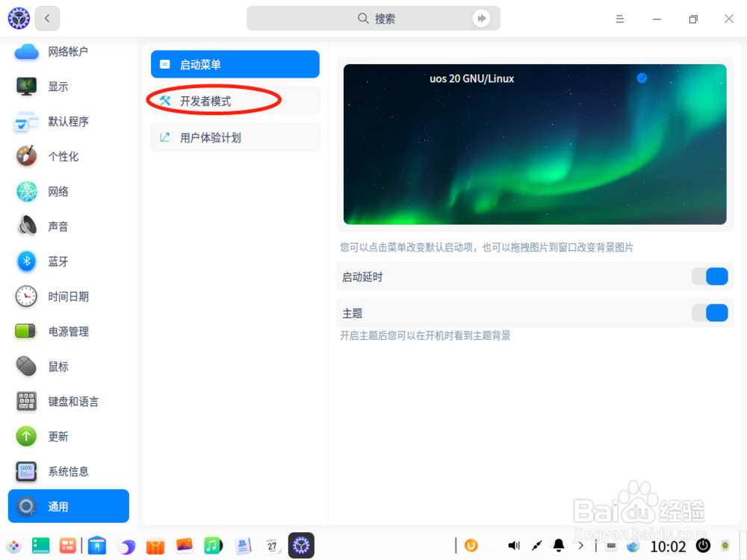This screenshot has width=747, height=560.
Task: Click the back navigation arrow
Action: 47,18
